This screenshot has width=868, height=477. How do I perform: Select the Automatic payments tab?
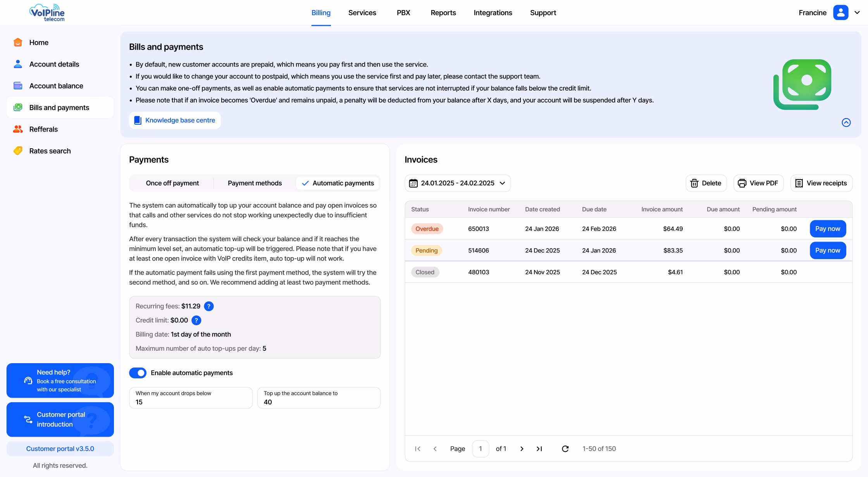click(x=338, y=183)
